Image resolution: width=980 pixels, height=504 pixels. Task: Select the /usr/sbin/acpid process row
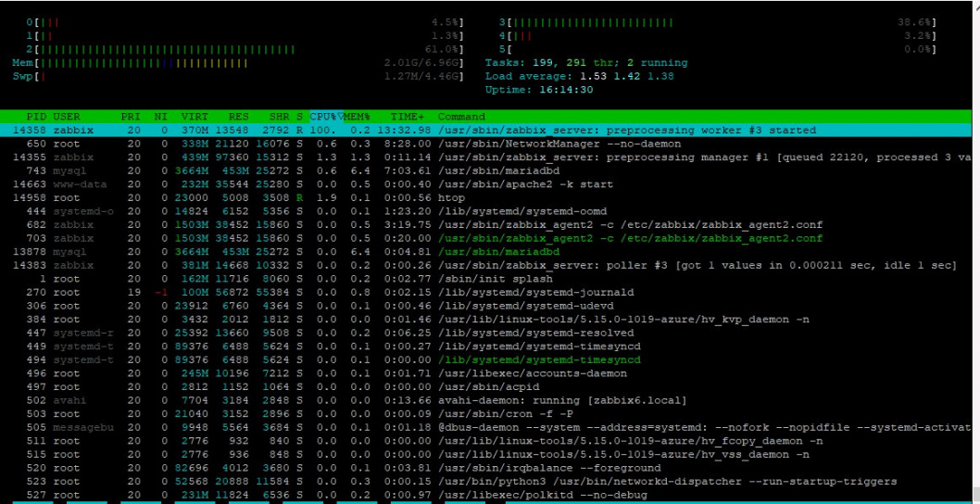pyautogui.click(x=486, y=387)
